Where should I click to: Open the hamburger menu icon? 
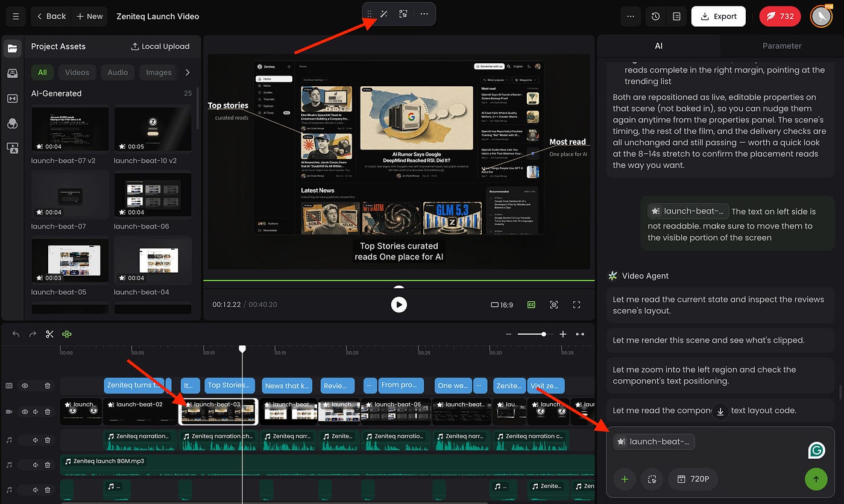[x=16, y=16]
